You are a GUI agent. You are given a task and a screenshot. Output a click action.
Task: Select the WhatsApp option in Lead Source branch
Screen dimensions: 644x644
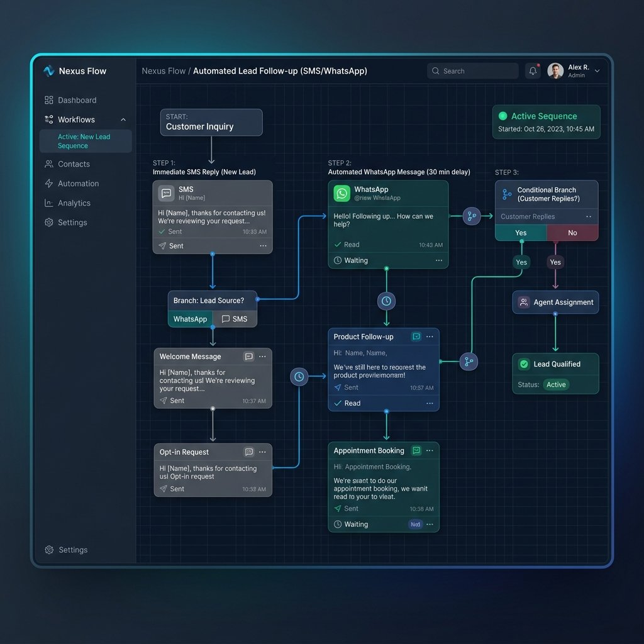[x=190, y=319]
